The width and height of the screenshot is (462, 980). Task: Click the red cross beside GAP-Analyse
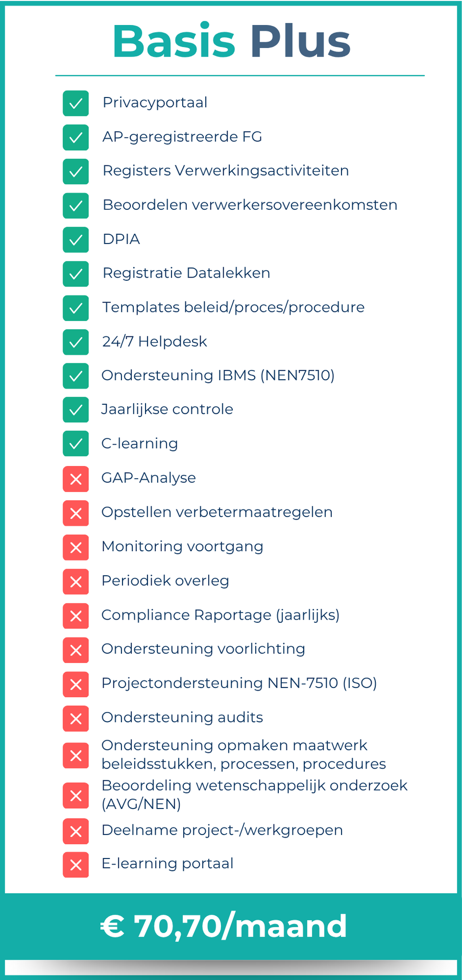(x=76, y=479)
